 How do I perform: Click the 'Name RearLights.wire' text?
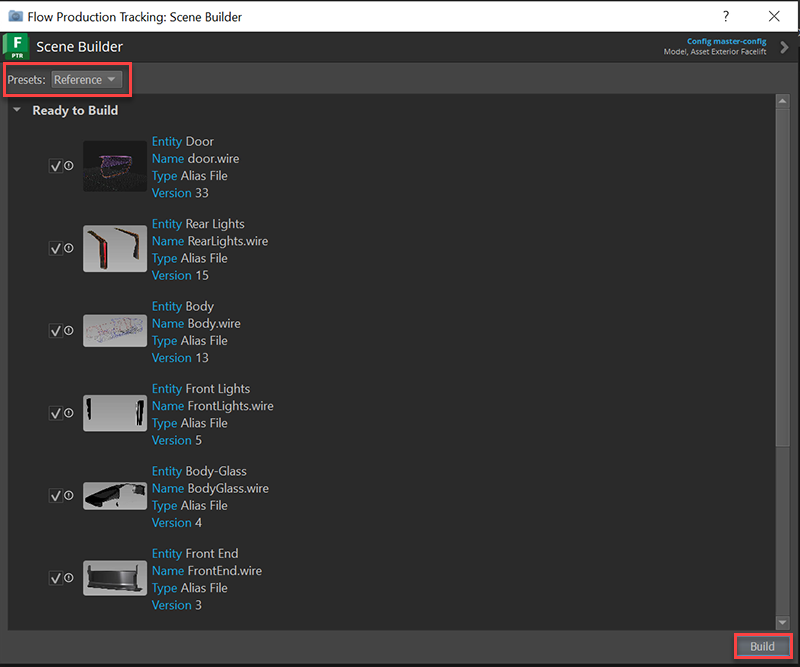pyautogui.click(x=210, y=241)
